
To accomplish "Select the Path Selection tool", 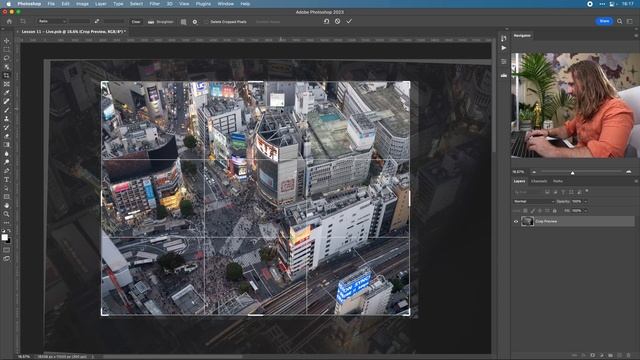I will click(x=7, y=188).
